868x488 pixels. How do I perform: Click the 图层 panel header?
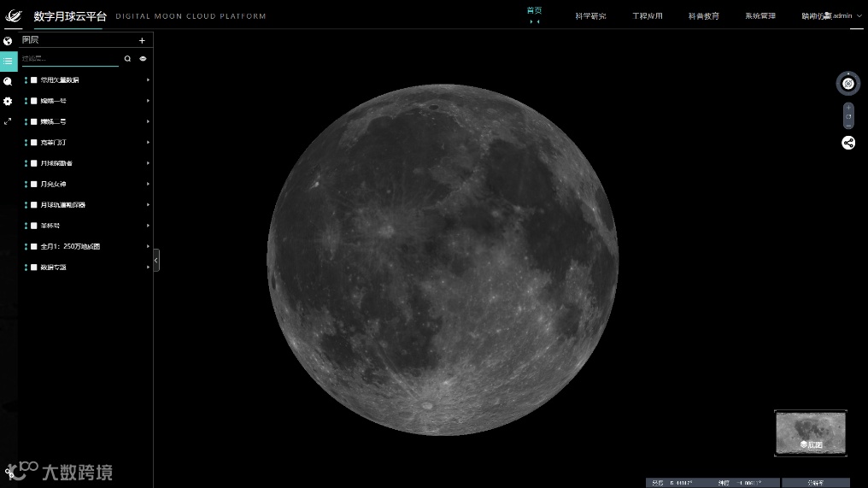click(x=31, y=40)
